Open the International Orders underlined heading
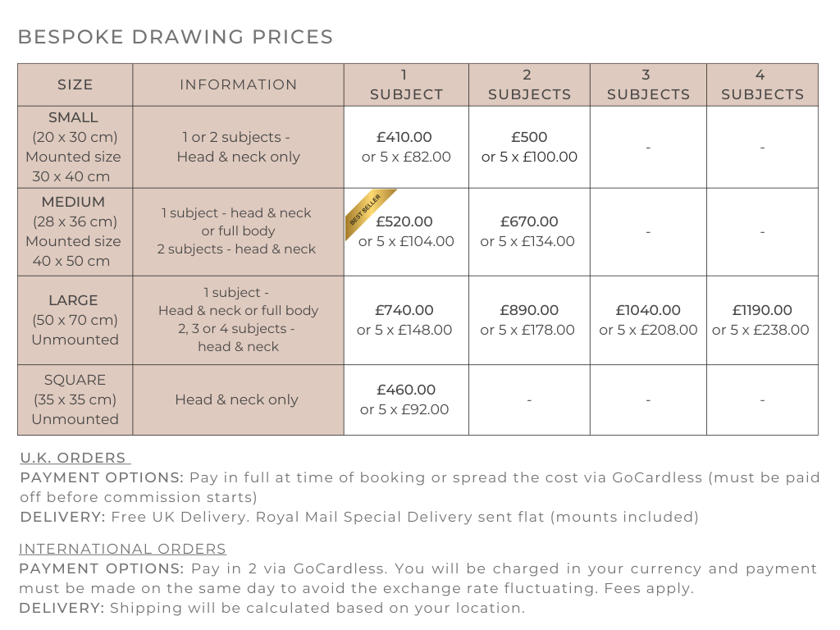 122,549
